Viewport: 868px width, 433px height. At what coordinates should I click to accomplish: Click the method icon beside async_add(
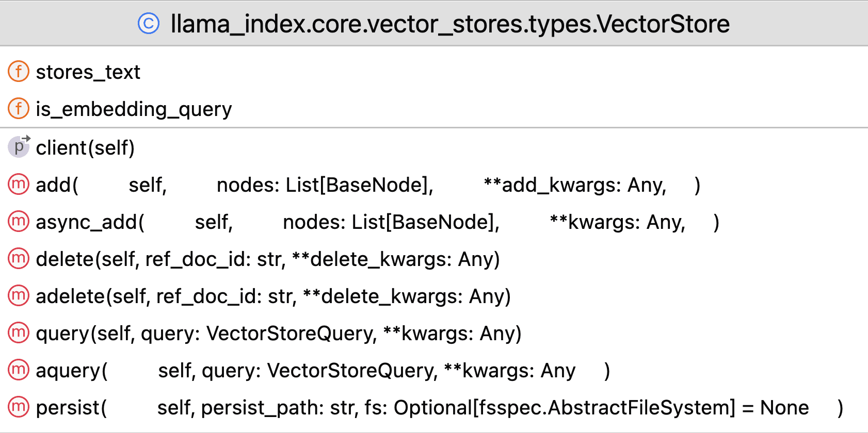19,222
